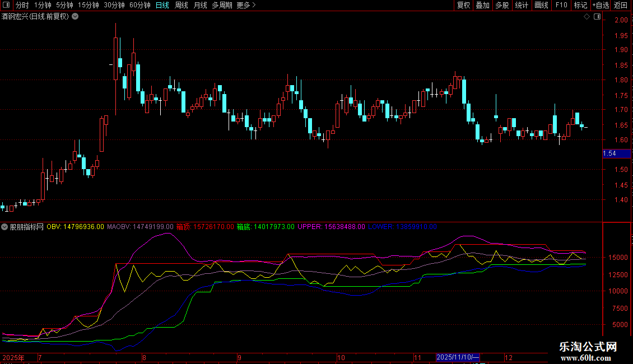633x364 pixels.
Task: Expand the 更多 periods menu
Action: [246, 5]
